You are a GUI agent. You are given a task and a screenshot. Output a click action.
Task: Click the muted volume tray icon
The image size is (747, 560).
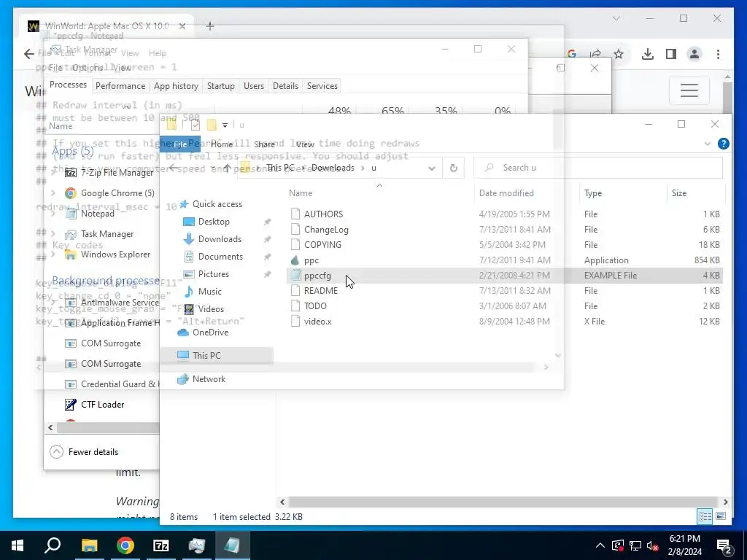(652, 545)
